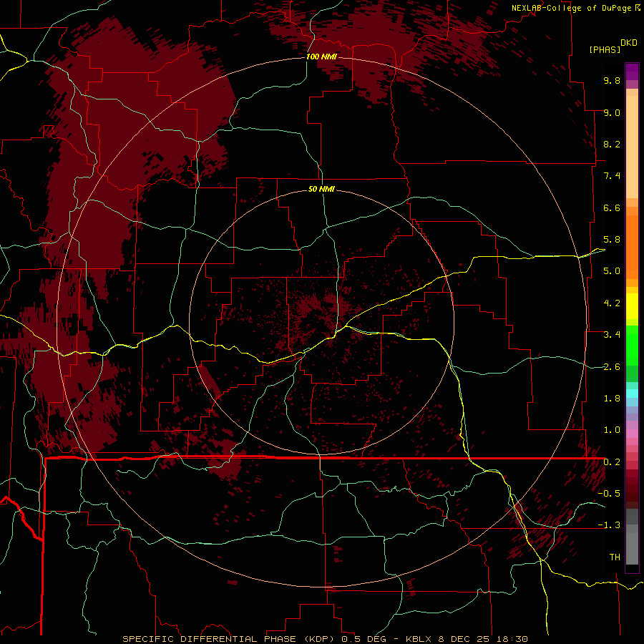Pick the pink band of the color scale
644x644 pixels.
(x=632, y=434)
